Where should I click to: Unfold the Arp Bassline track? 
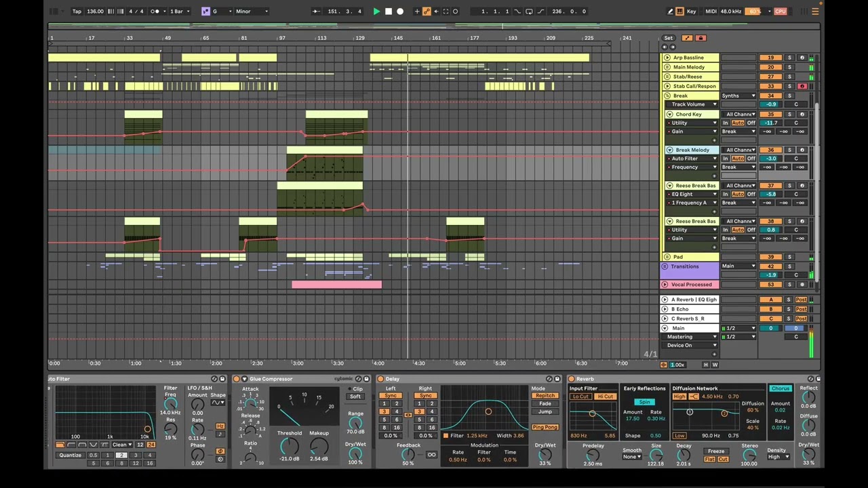667,58
